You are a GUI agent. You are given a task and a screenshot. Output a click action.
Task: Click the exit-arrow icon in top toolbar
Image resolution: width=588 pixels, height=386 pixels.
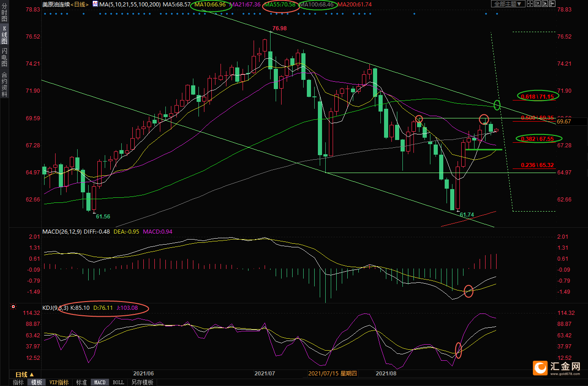pyautogui.click(x=552, y=4)
